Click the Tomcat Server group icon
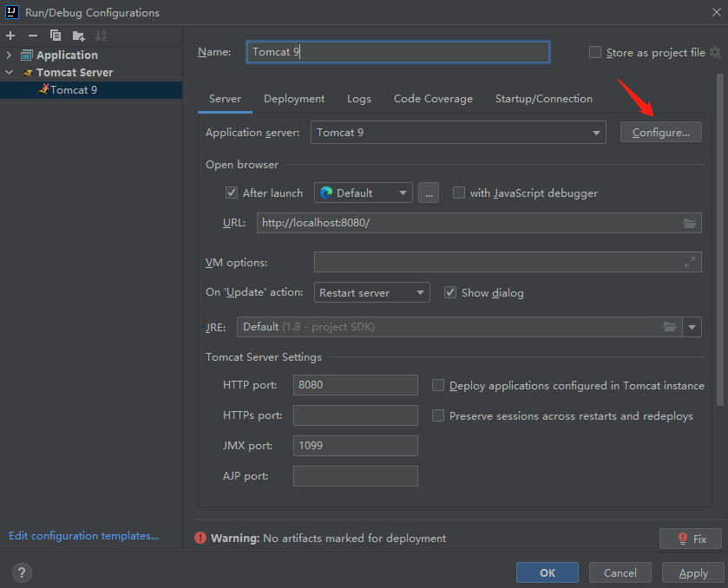The height and width of the screenshot is (588, 728). click(x=28, y=72)
